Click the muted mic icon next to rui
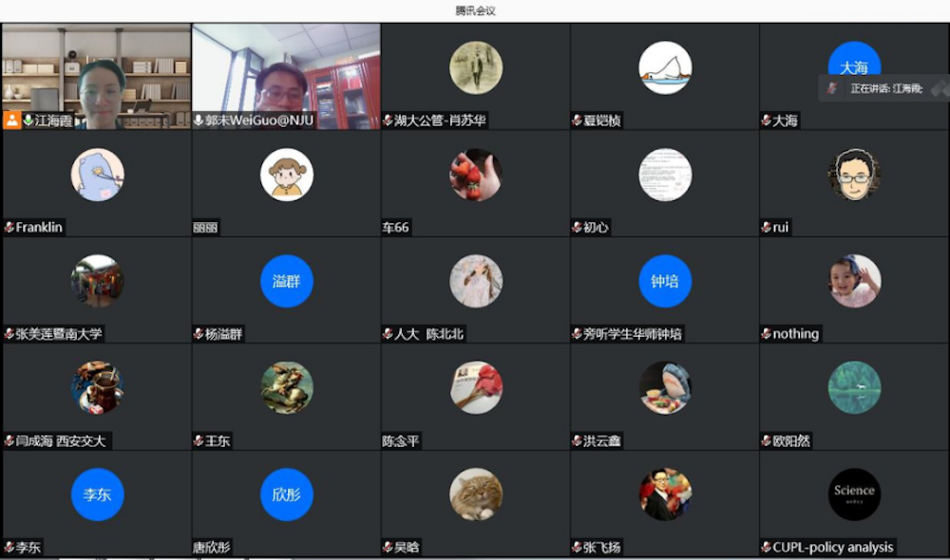The width and height of the screenshot is (950, 560). click(x=767, y=227)
